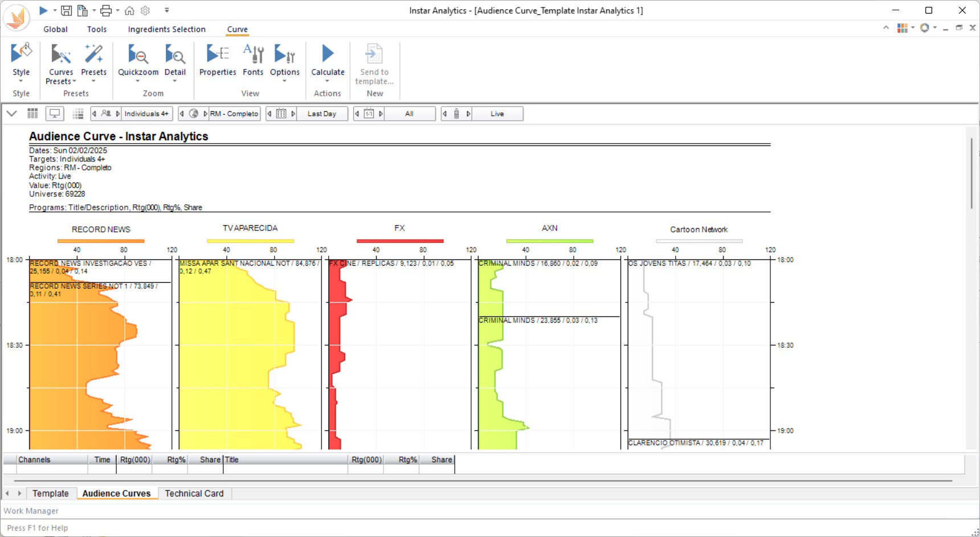This screenshot has width=980, height=537.
Task: Toggle the dotted grid view button
Action: (x=78, y=113)
